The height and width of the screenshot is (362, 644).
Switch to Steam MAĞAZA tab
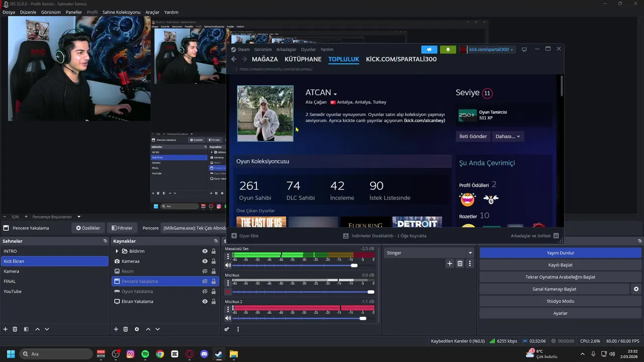click(x=265, y=59)
